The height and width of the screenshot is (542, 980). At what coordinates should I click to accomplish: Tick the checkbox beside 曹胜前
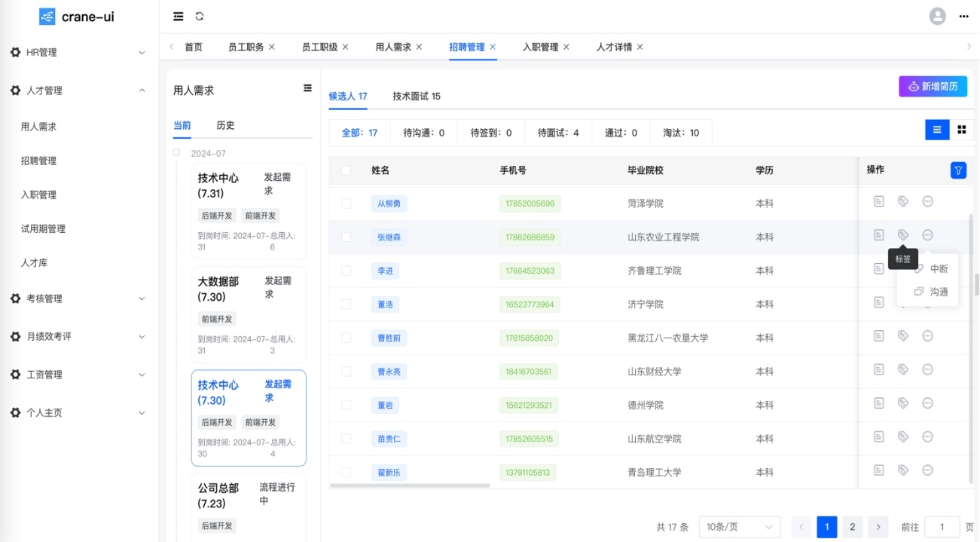[x=347, y=338]
